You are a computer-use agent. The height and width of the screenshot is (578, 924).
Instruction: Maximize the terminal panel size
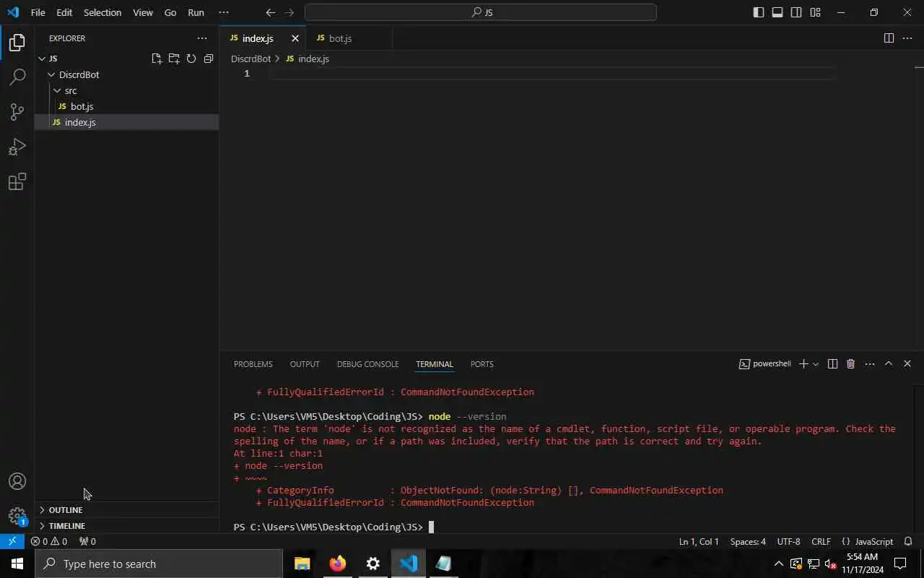click(x=889, y=364)
